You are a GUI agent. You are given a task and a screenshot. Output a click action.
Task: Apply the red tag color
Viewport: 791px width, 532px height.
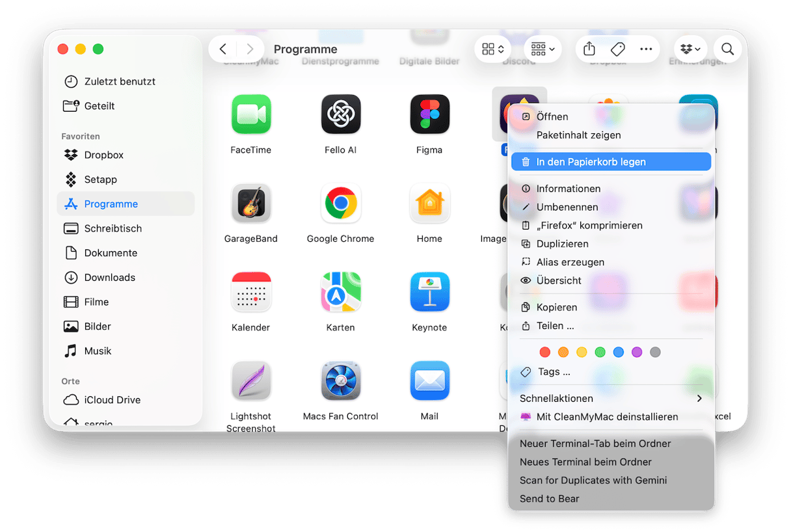click(x=545, y=352)
